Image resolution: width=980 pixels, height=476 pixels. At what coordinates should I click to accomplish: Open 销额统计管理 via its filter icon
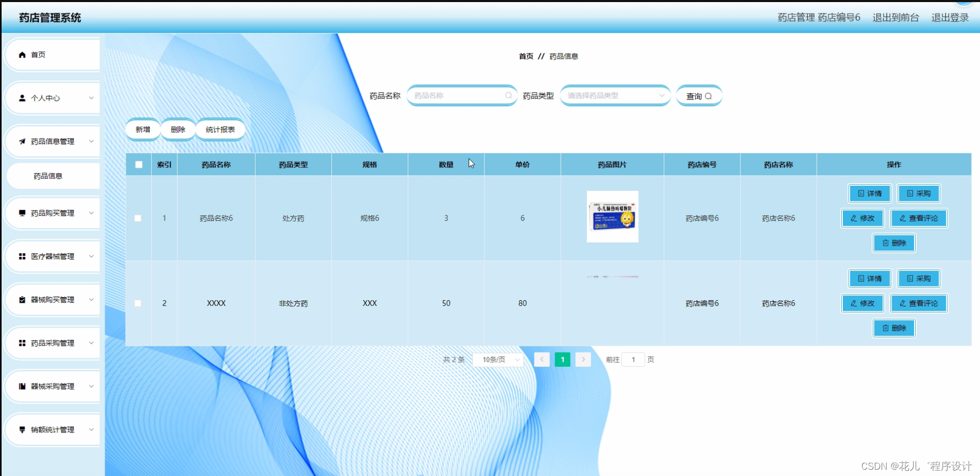22,429
